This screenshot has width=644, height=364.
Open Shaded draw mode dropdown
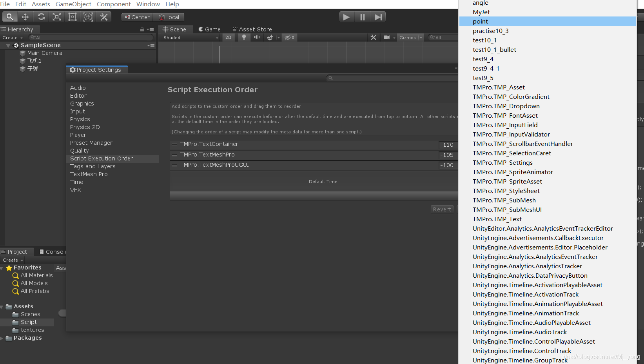pyautogui.click(x=190, y=38)
